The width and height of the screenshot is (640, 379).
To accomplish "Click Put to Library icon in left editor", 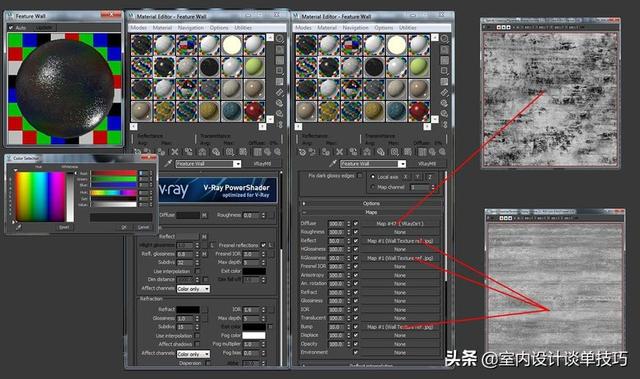I will [x=216, y=152].
